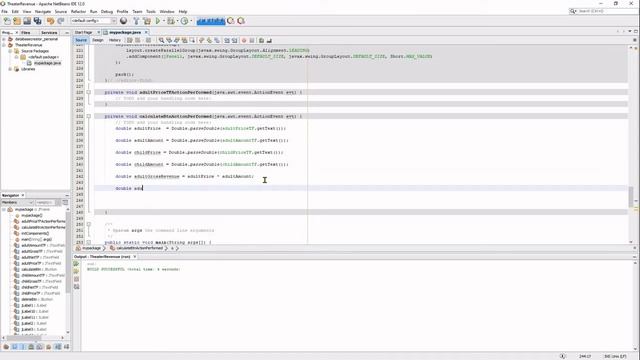The width and height of the screenshot is (640, 360).
Task: Open dropdown arrow next to Profile Project
Action: pyautogui.click(x=191, y=21)
